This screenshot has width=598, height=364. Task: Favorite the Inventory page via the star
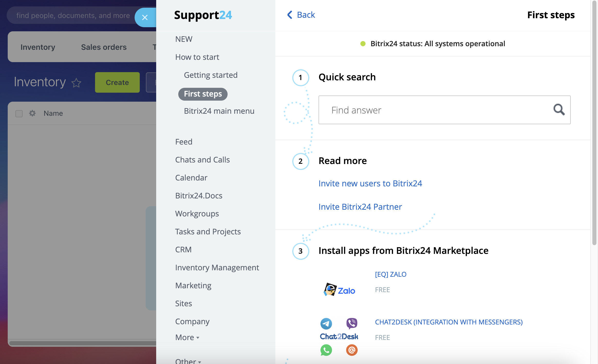(76, 83)
